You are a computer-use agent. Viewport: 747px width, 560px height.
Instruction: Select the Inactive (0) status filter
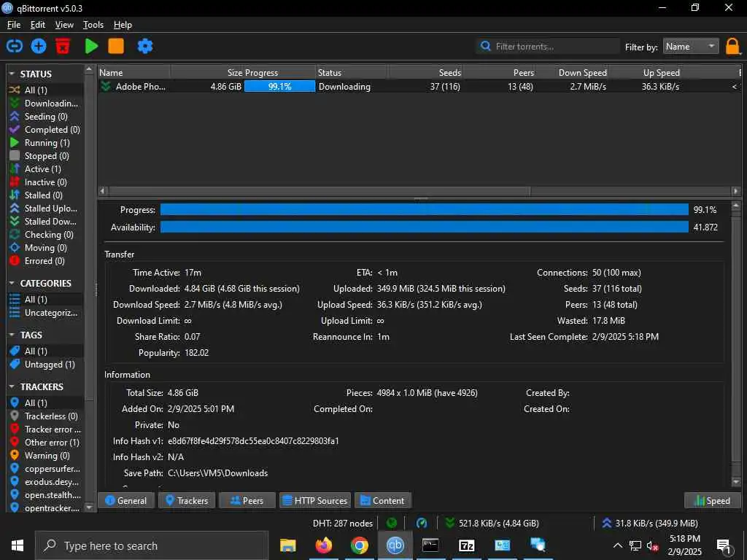45,182
